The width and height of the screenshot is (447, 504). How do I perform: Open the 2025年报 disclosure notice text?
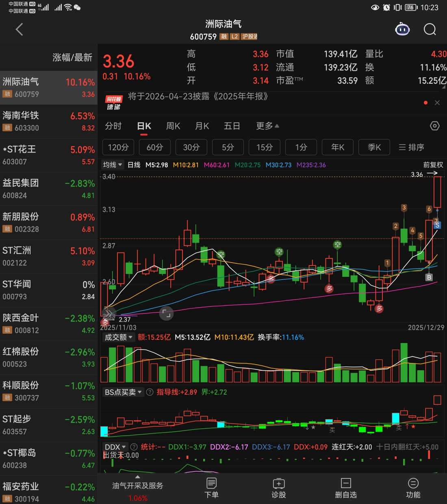[198, 96]
